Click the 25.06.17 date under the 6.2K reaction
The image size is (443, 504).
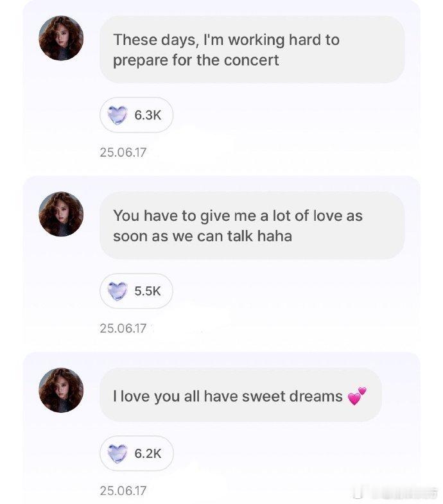[123, 491]
